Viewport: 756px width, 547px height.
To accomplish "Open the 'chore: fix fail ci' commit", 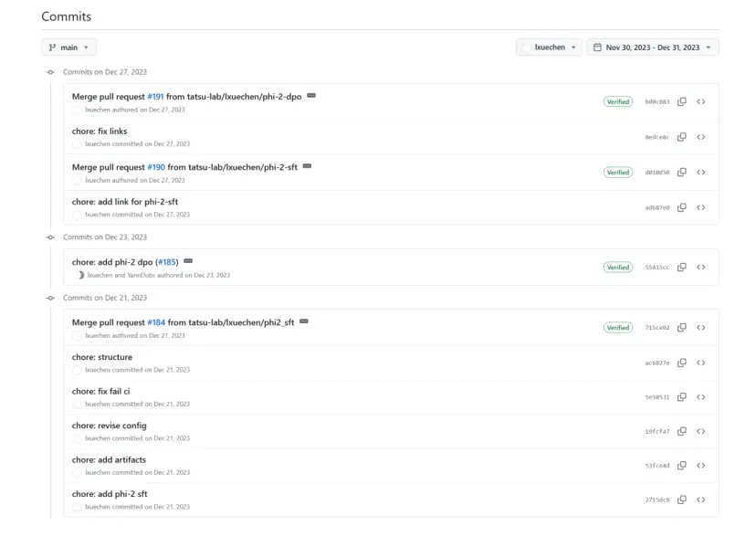I will click(101, 391).
